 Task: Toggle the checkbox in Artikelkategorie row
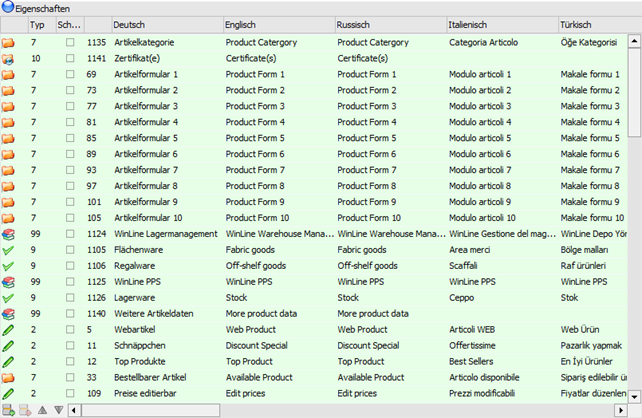[69, 43]
